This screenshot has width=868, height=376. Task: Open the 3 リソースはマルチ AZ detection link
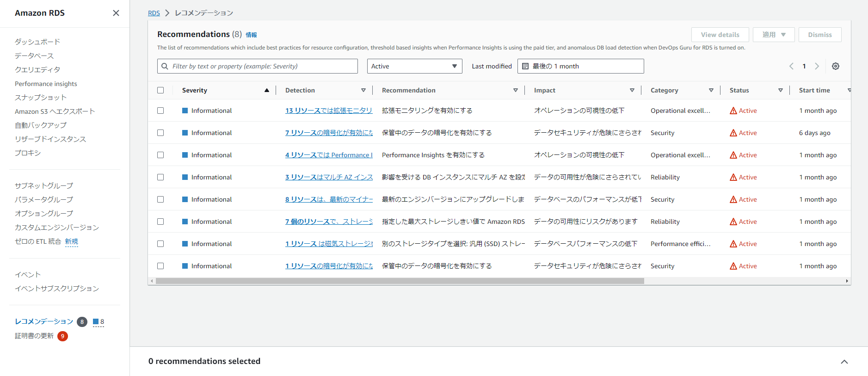click(329, 177)
